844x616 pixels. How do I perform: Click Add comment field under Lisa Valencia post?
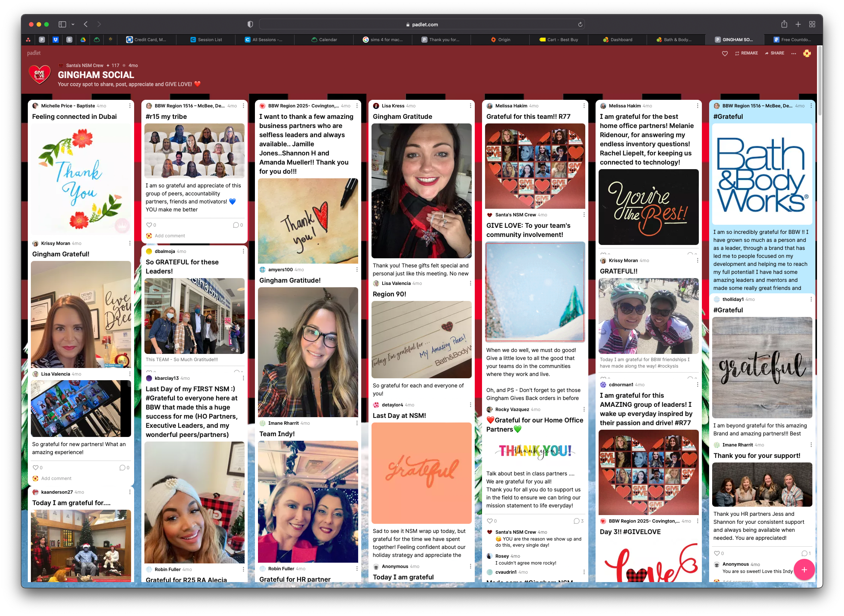[56, 478]
